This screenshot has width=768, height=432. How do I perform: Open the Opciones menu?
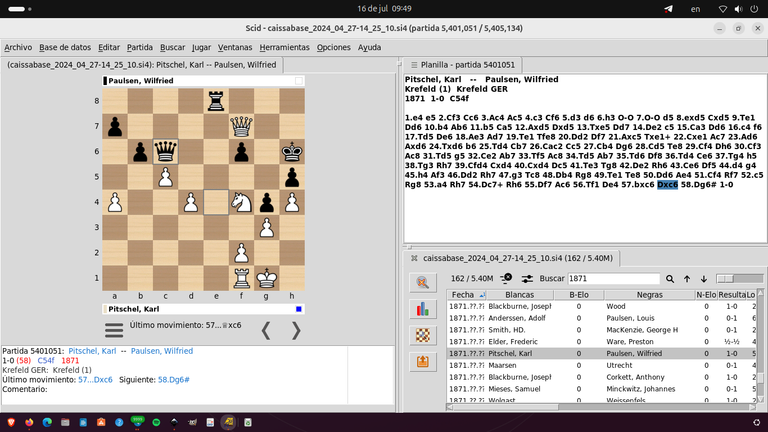point(334,48)
